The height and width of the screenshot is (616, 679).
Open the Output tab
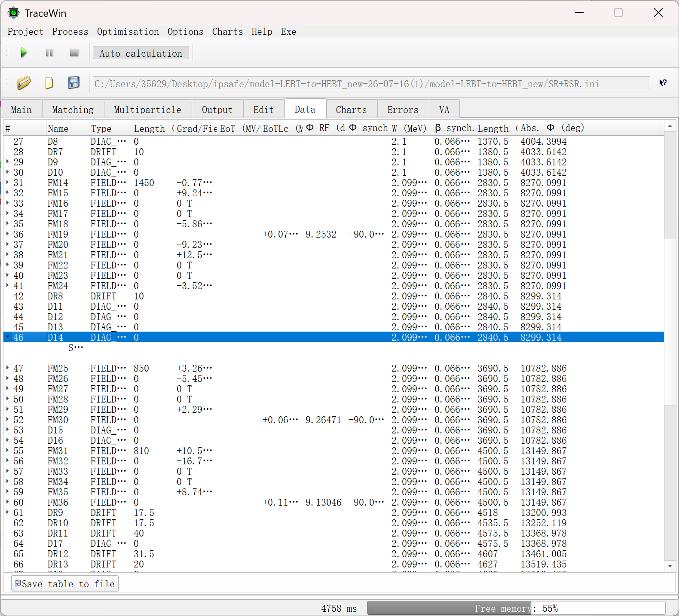217,110
